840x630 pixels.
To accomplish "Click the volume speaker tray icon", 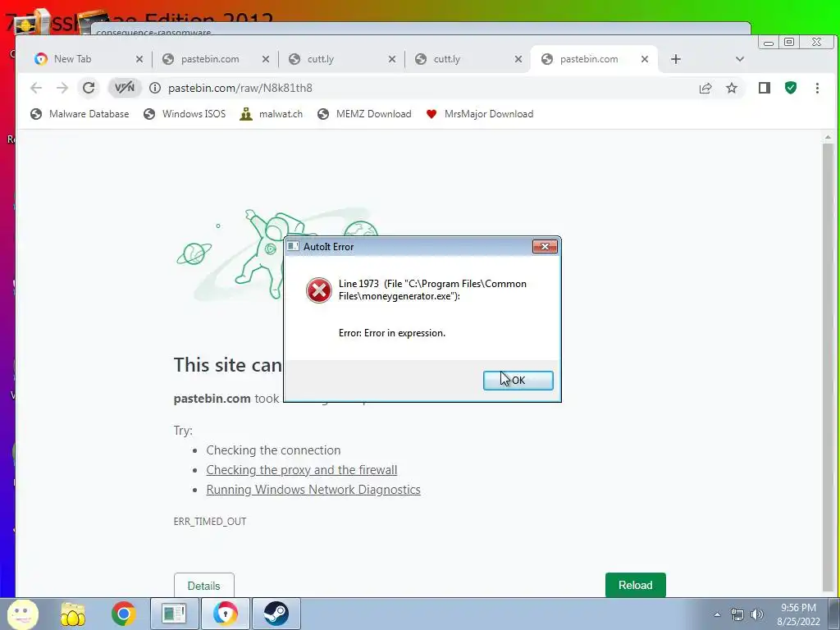I will (757, 614).
